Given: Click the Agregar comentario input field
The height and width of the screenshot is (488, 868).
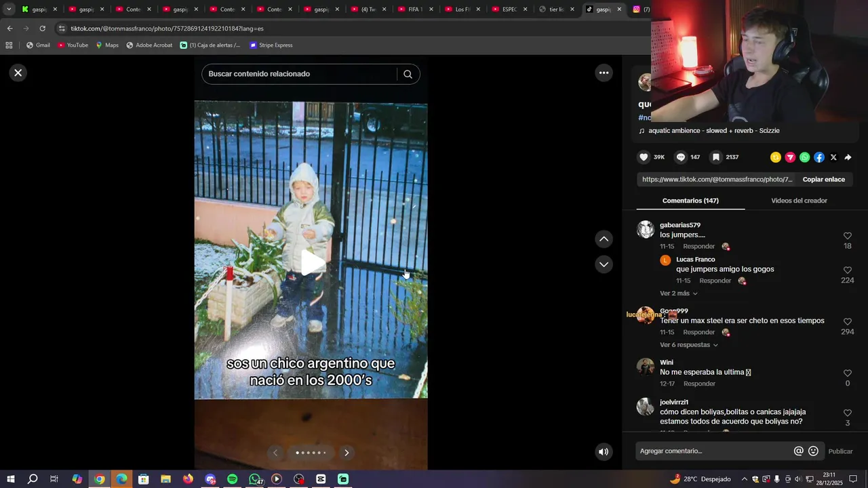Looking at the screenshot, I should [x=713, y=451].
